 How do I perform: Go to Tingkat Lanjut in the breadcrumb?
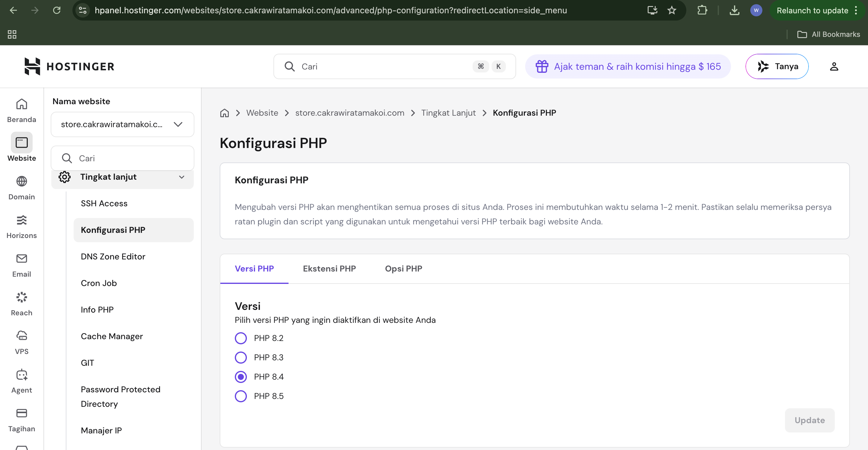(x=448, y=113)
